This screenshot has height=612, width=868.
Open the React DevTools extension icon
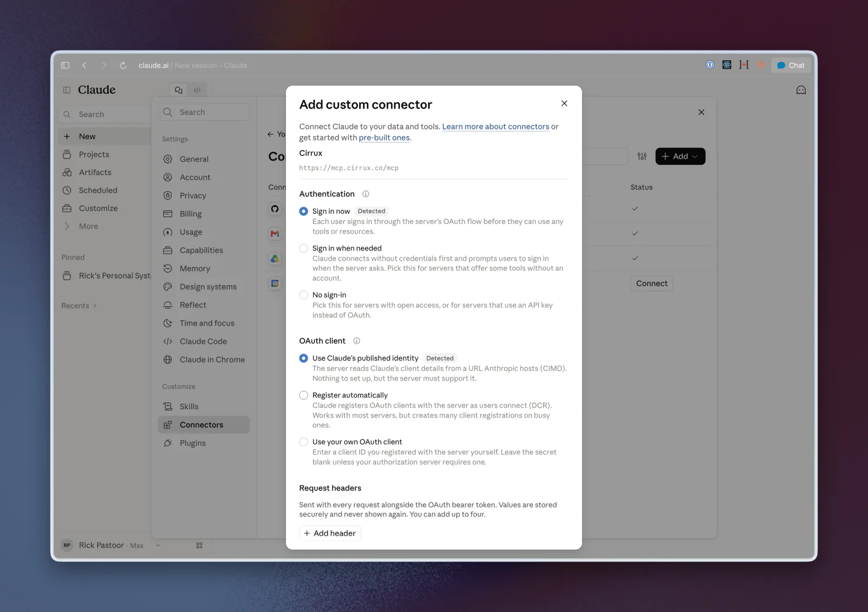[727, 65]
